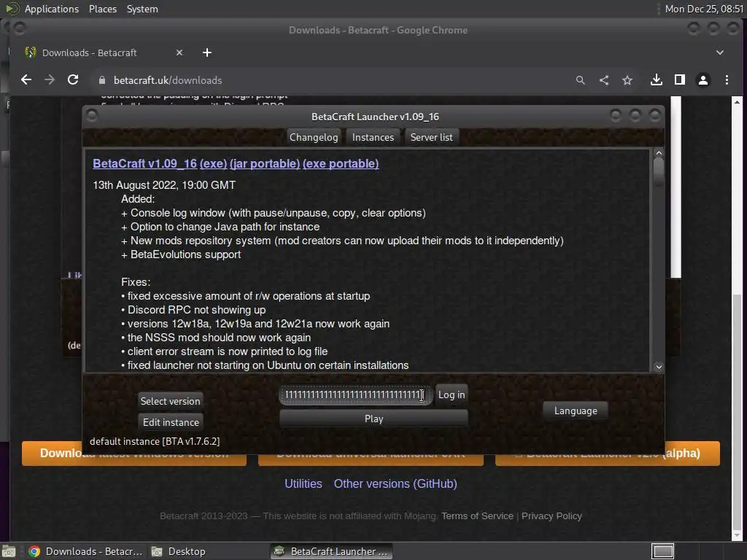
Task: Open Chrome three-dot menu
Action: (x=727, y=80)
